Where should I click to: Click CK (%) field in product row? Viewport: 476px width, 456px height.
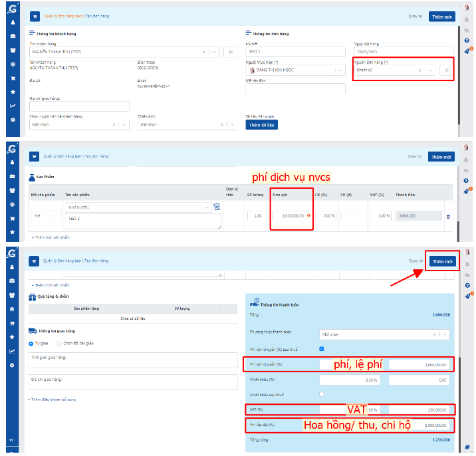[x=326, y=216]
